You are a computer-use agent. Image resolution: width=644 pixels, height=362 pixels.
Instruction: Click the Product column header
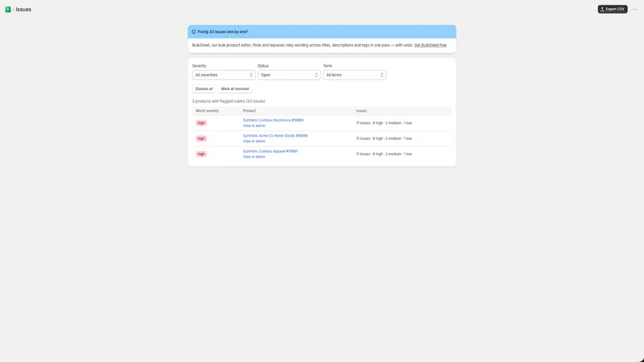click(250, 111)
